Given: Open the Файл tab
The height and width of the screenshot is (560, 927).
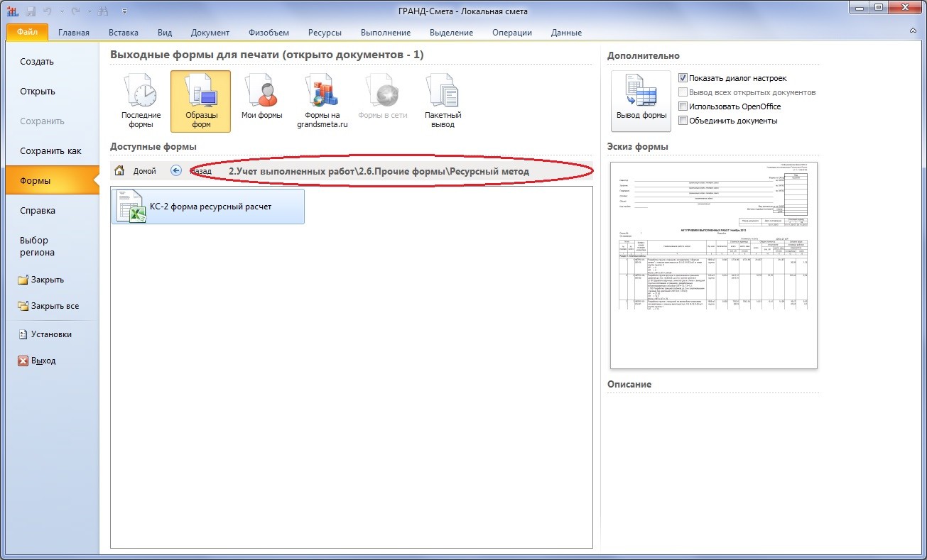Looking at the screenshot, I should tap(27, 32).
